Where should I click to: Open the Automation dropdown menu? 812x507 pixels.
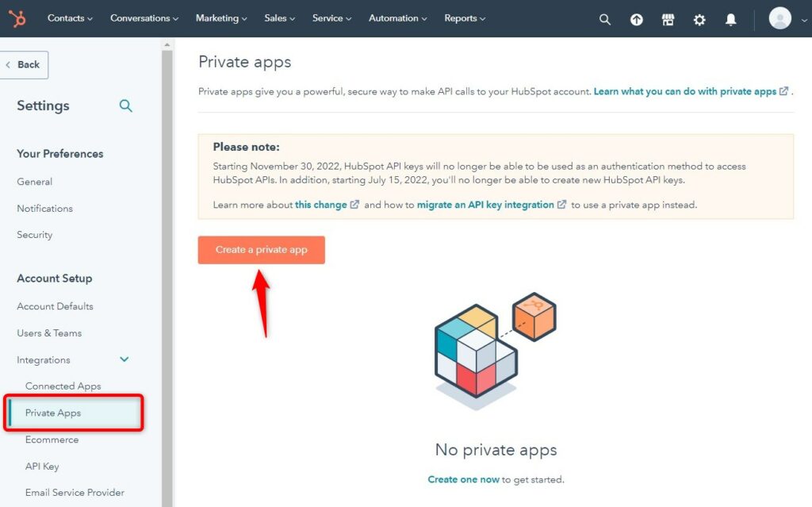tap(398, 18)
